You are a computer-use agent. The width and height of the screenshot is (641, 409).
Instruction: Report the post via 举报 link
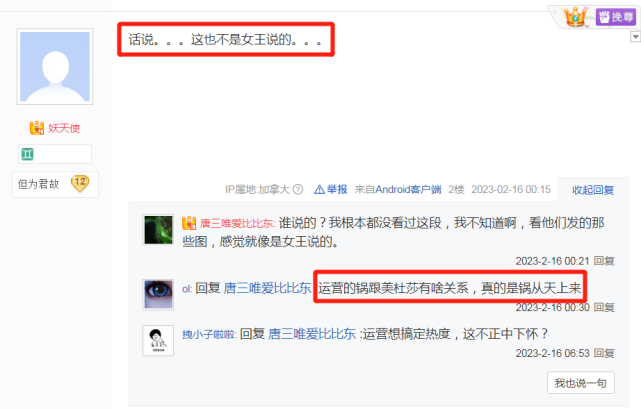click(x=331, y=189)
